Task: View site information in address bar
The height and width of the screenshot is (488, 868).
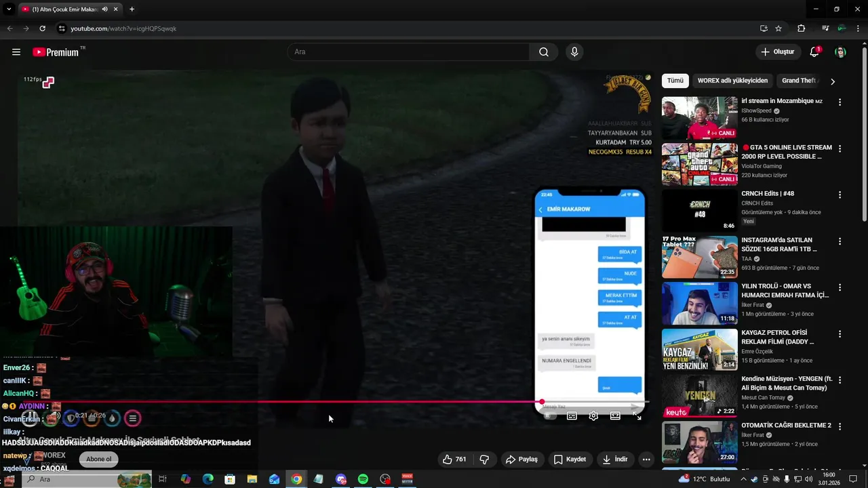Action: pos(62,28)
